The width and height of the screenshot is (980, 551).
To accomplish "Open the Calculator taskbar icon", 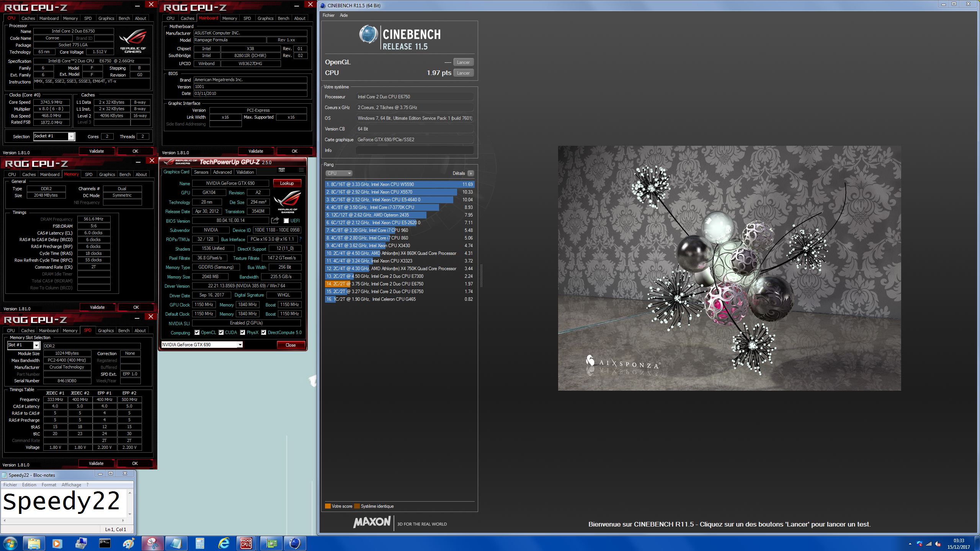I will pos(199,543).
